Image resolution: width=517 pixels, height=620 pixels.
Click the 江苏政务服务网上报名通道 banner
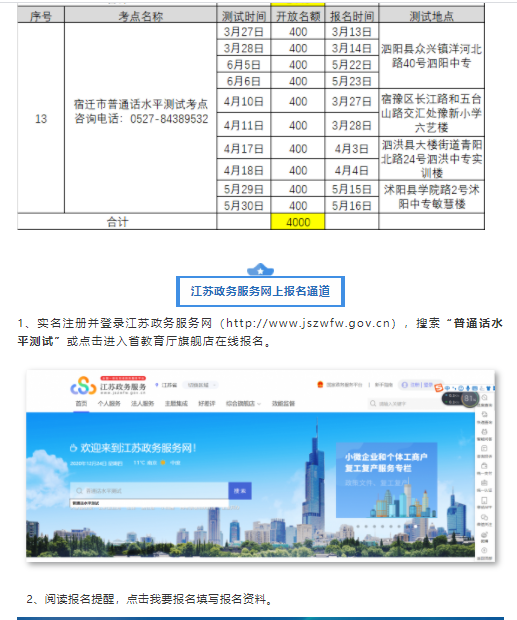pos(260,291)
